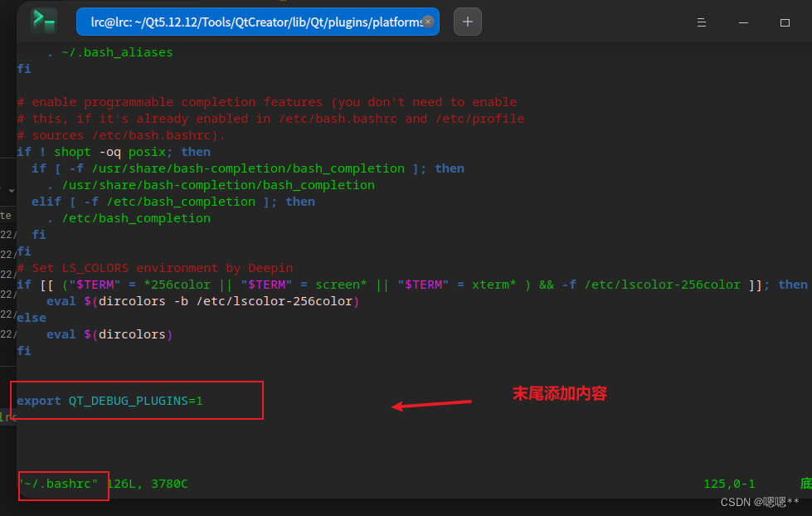The height and width of the screenshot is (516, 812).
Task: Click the comment '# sources /etc/bash.bashrc).'
Action: 120,135
